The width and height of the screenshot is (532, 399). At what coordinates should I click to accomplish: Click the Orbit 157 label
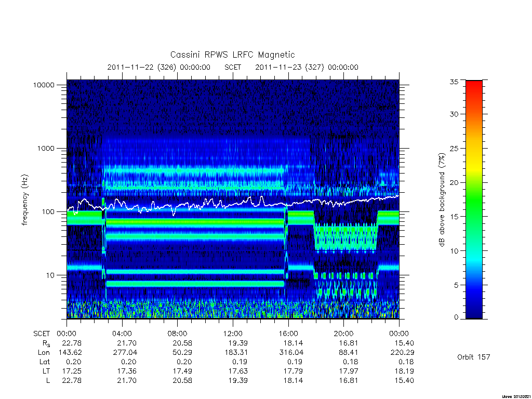(474, 357)
